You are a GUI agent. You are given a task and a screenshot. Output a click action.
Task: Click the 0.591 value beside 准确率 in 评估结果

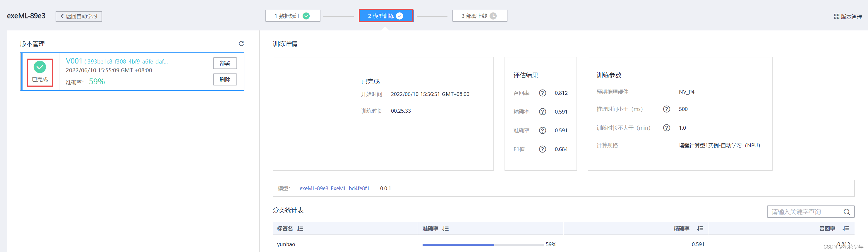pyautogui.click(x=561, y=130)
